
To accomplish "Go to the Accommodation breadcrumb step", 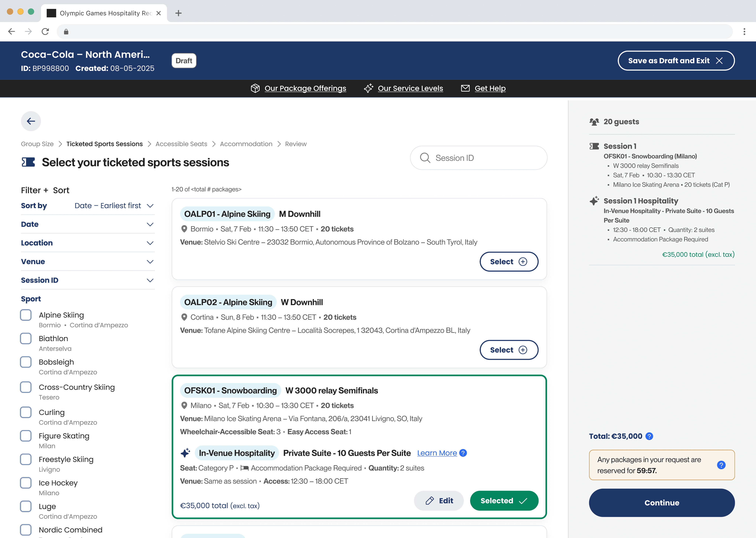I will tap(246, 144).
